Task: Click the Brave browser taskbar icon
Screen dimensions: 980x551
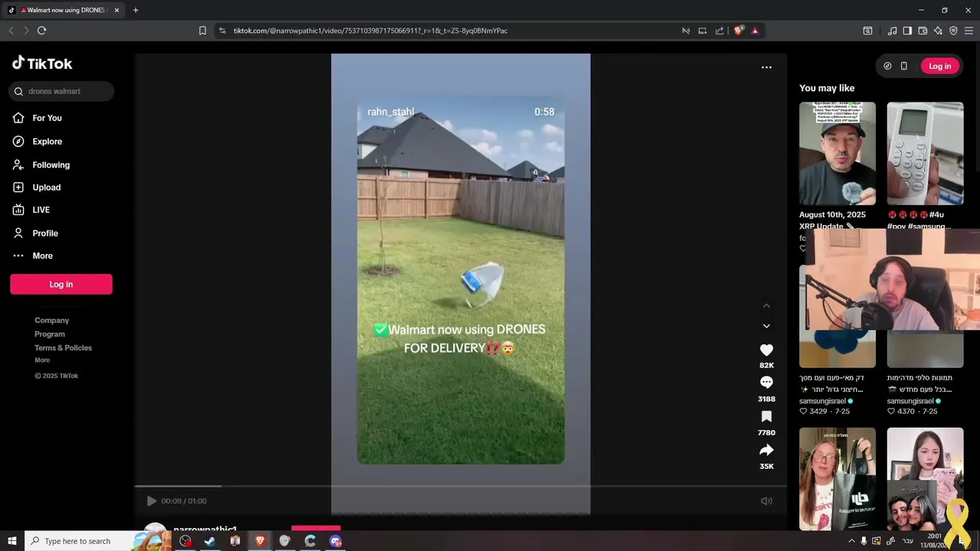Action: tap(260, 541)
